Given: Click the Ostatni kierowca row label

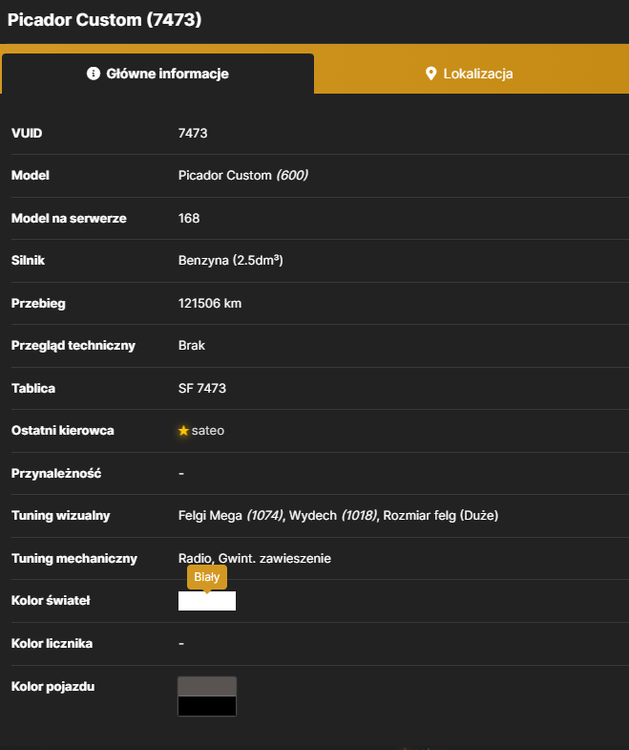Looking at the screenshot, I should (63, 430).
